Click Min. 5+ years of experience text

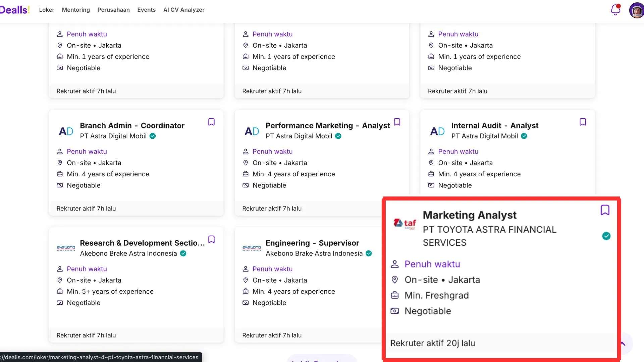[110, 292]
